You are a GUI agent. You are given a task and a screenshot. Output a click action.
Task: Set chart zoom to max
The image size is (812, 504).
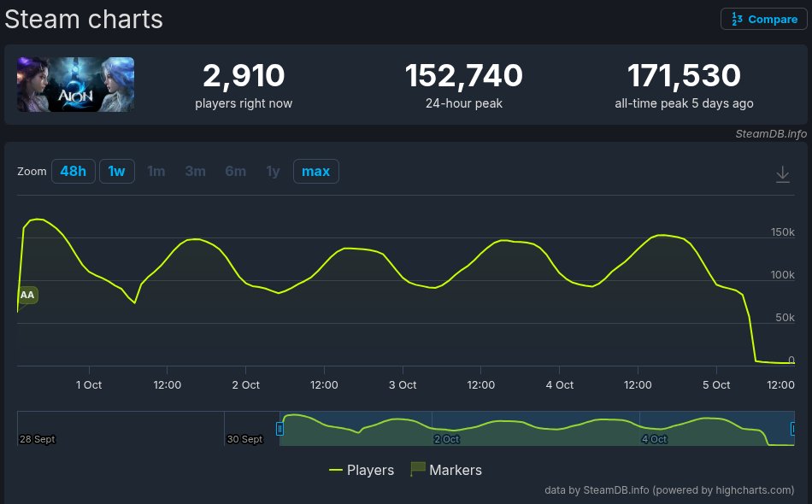point(316,172)
